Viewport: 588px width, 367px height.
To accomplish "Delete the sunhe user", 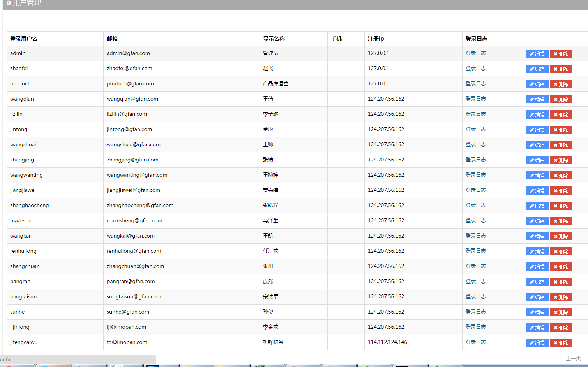I will [x=561, y=312].
